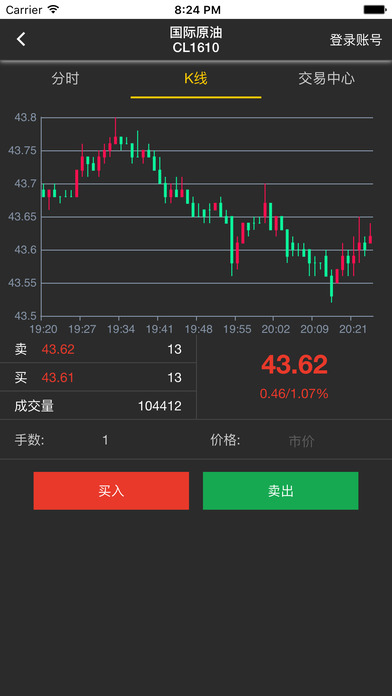
Task: Tap the battery icon in status bar
Action: click(374, 9)
